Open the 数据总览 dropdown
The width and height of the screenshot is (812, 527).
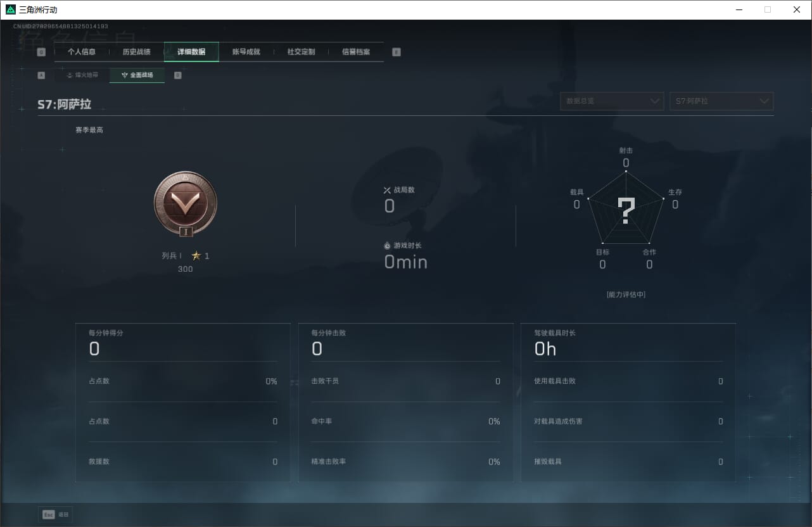[612, 101]
